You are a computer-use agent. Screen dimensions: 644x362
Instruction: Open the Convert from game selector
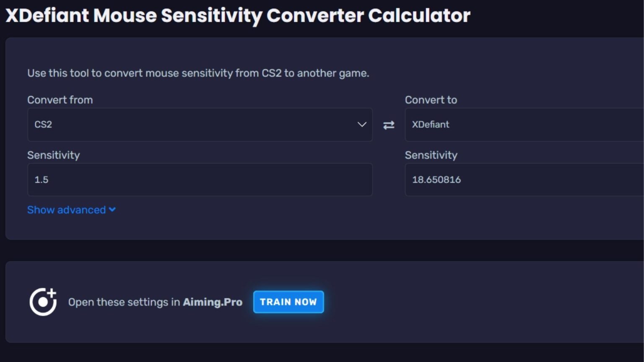(200, 125)
